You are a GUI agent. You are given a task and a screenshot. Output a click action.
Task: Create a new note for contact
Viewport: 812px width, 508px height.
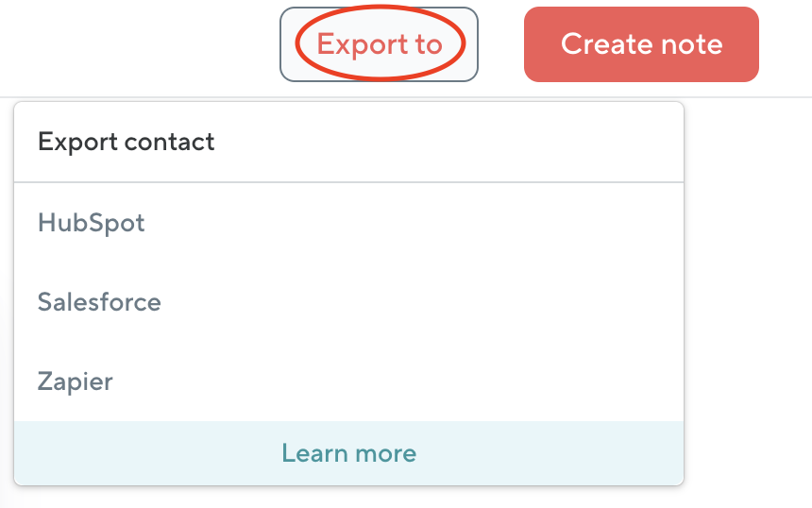[x=641, y=44]
